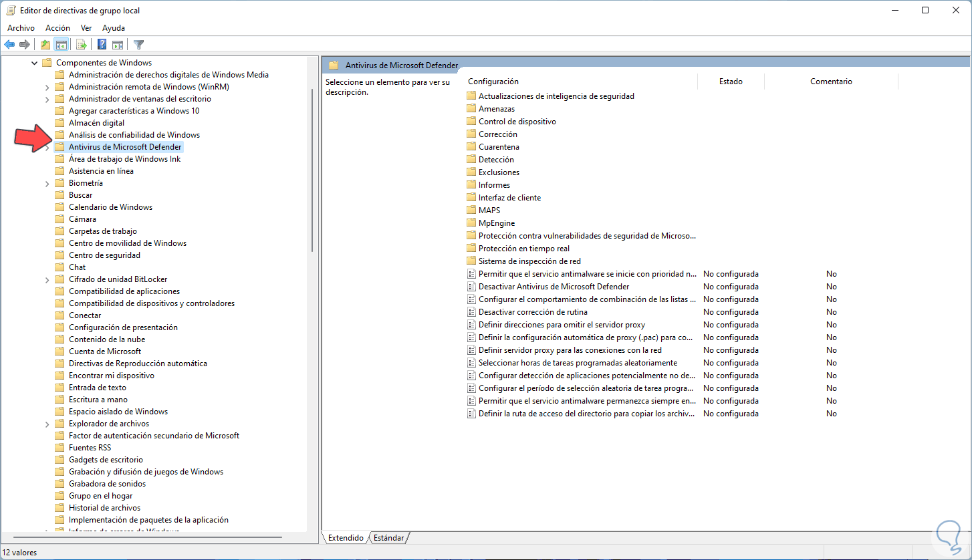Expand Administración remota de Windows (WinRM)
This screenshot has height=560, width=972.
coord(47,87)
